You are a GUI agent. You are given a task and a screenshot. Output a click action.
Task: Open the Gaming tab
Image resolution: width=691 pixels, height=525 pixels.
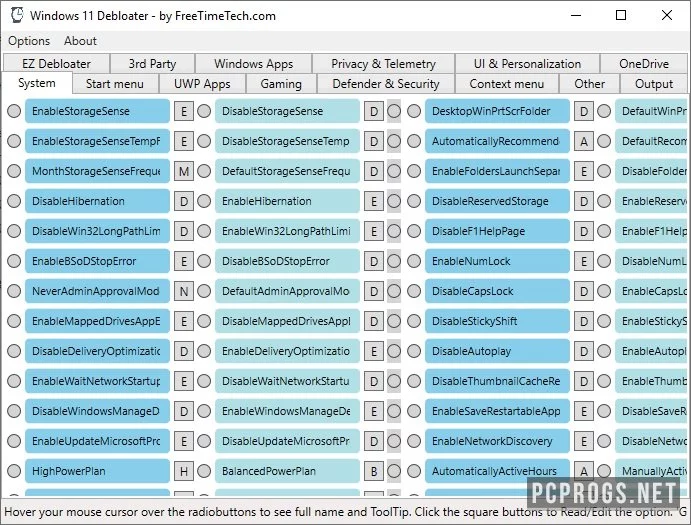(x=281, y=84)
